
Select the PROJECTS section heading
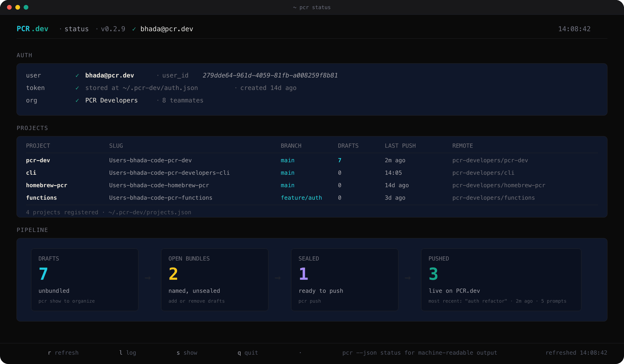tap(32, 128)
